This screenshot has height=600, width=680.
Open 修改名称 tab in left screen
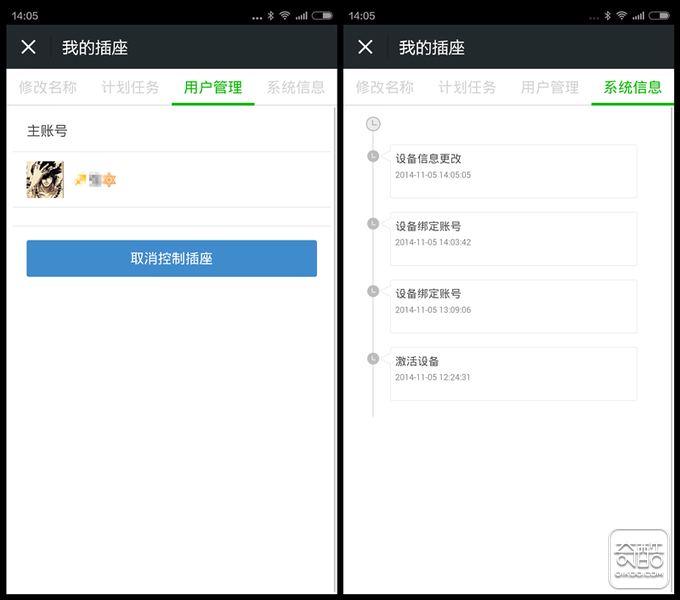click(x=48, y=87)
